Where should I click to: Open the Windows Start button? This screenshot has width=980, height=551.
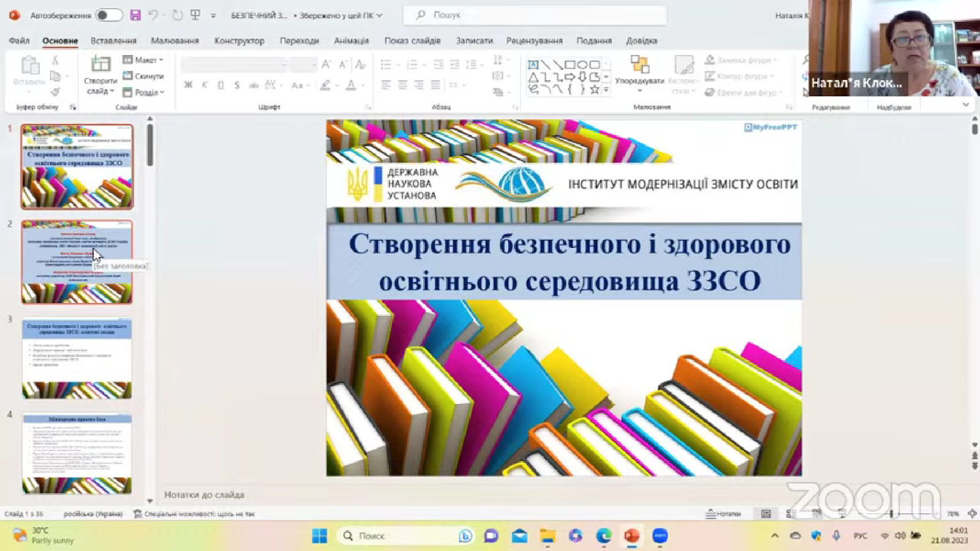319,536
